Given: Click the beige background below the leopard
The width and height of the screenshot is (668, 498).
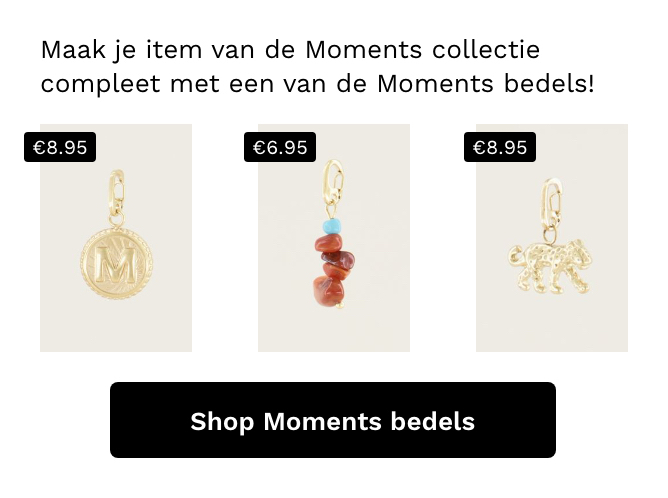Looking at the screenshot, I should (552, 324).
